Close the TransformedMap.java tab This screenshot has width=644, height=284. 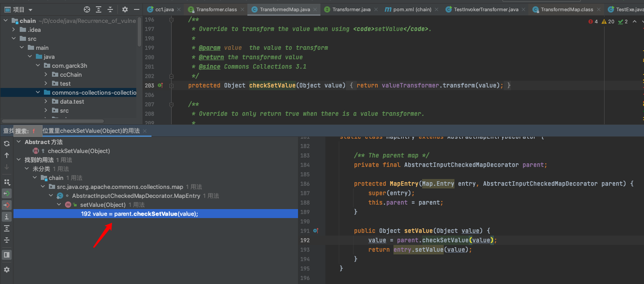[x=316, y=9]
